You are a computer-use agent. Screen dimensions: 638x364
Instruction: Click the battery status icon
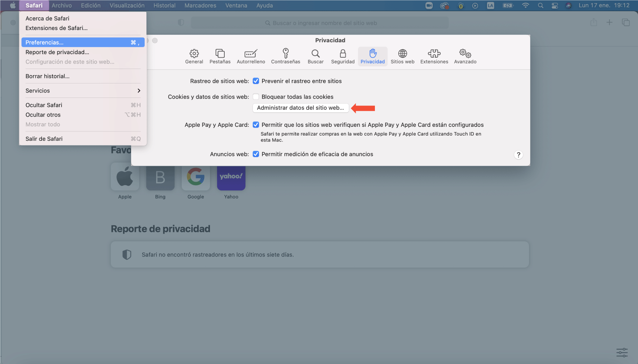tap(508, 6)
